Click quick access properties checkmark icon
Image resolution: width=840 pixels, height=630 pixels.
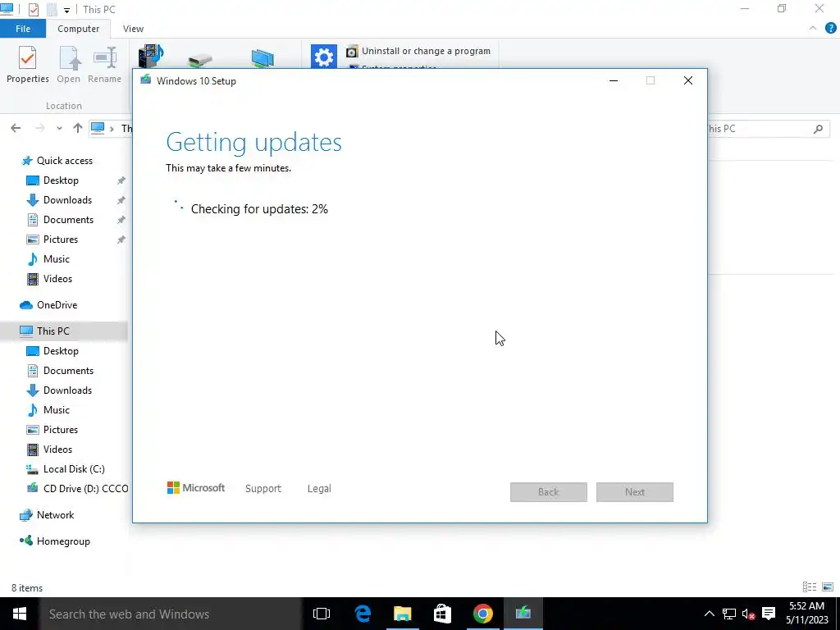point(33,10)
